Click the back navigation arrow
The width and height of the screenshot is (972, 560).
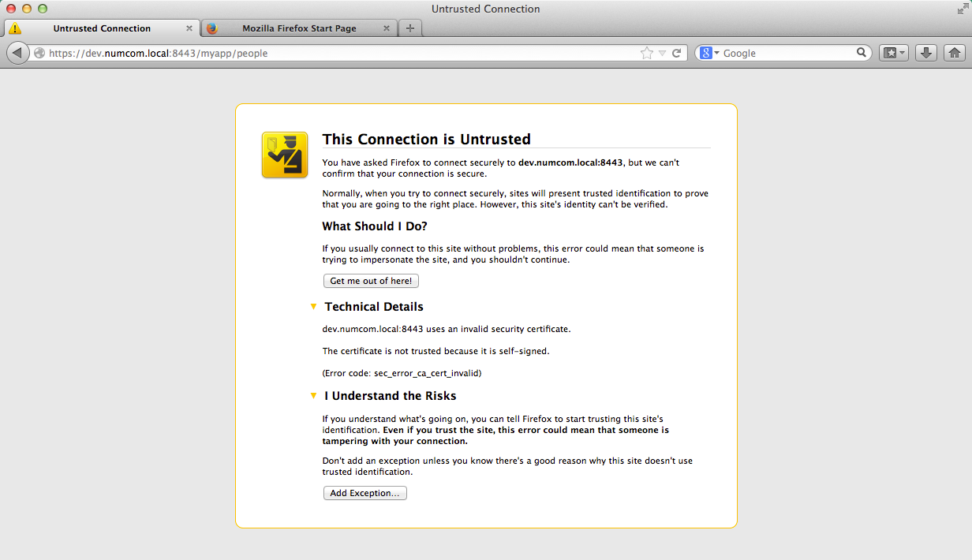click(x=17, y=53)
